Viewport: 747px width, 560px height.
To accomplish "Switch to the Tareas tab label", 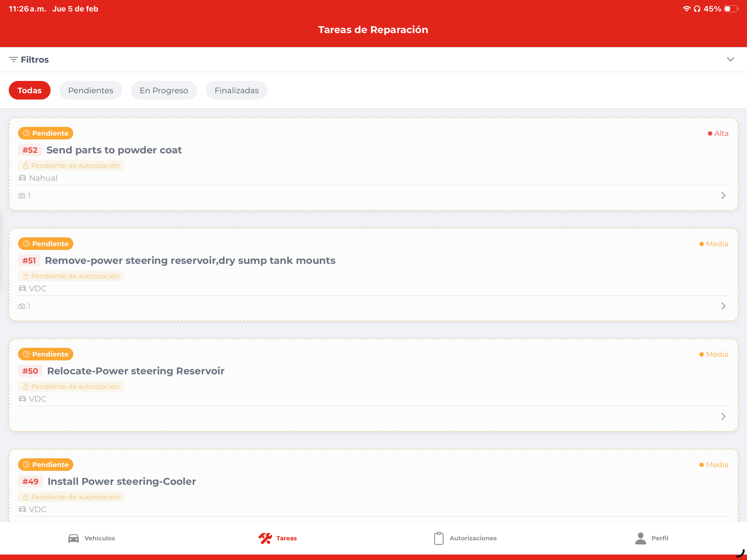I will pos(286,538).
